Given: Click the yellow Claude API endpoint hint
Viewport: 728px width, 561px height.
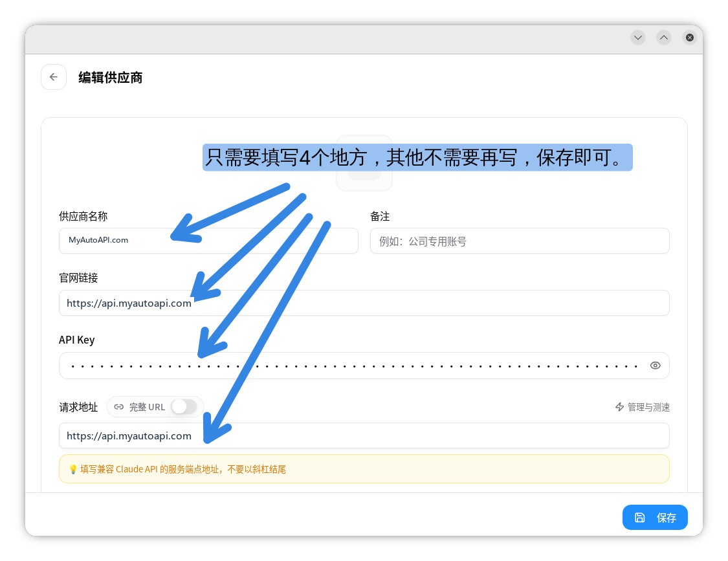Looking at the screenshot, I should (364, 469).
